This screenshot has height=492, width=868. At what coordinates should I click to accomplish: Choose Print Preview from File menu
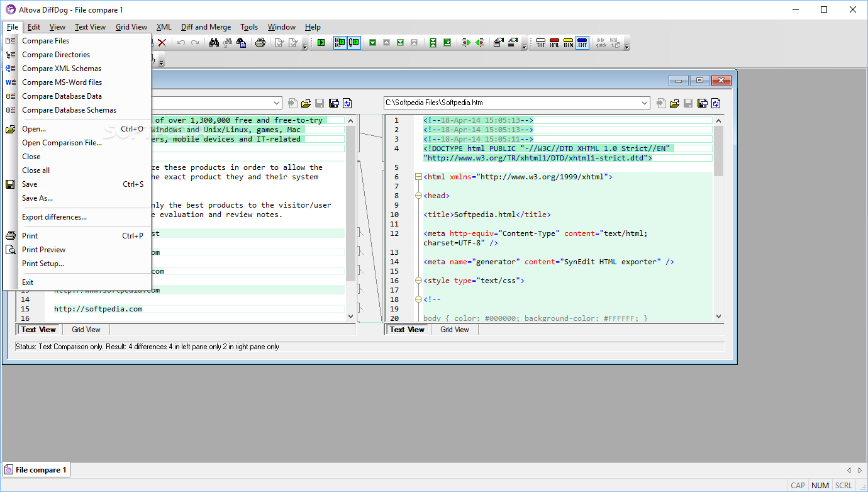[77, 250]
